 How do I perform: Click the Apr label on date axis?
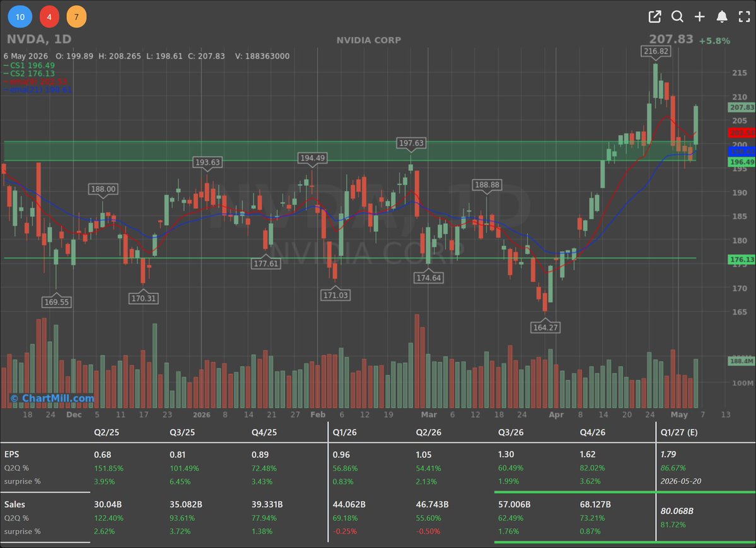coord(556,414)
